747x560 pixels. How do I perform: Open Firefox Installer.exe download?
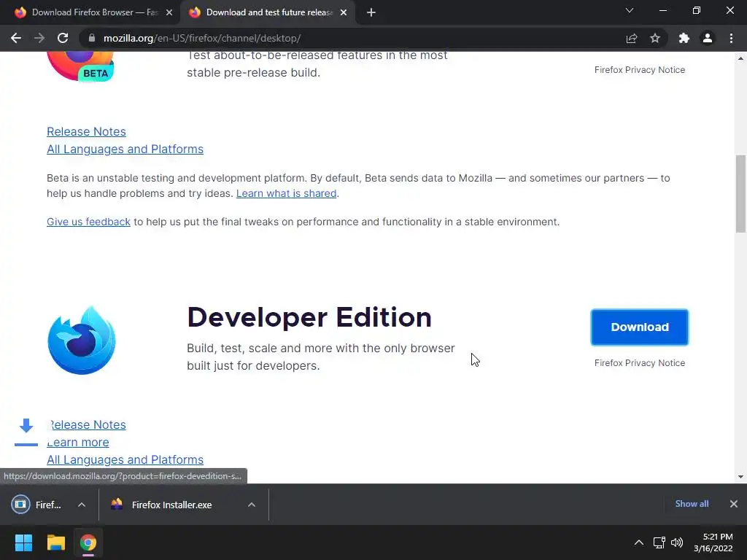162,505
